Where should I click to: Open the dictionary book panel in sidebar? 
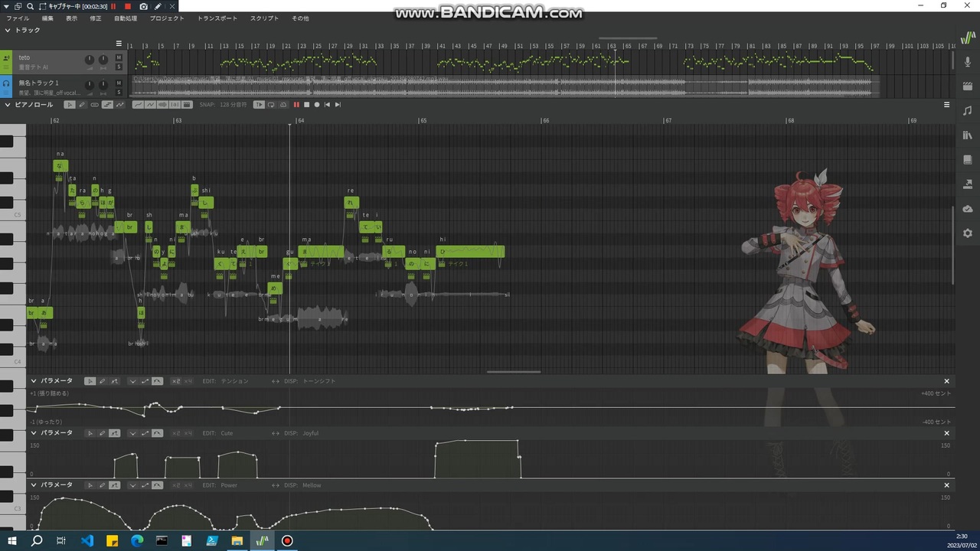point(968,160)
